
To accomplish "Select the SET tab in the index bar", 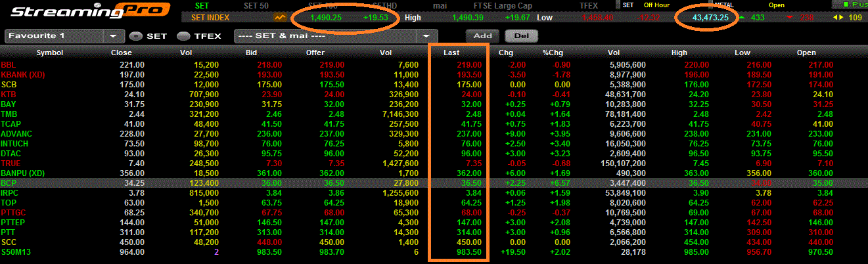I will point(203,5).
